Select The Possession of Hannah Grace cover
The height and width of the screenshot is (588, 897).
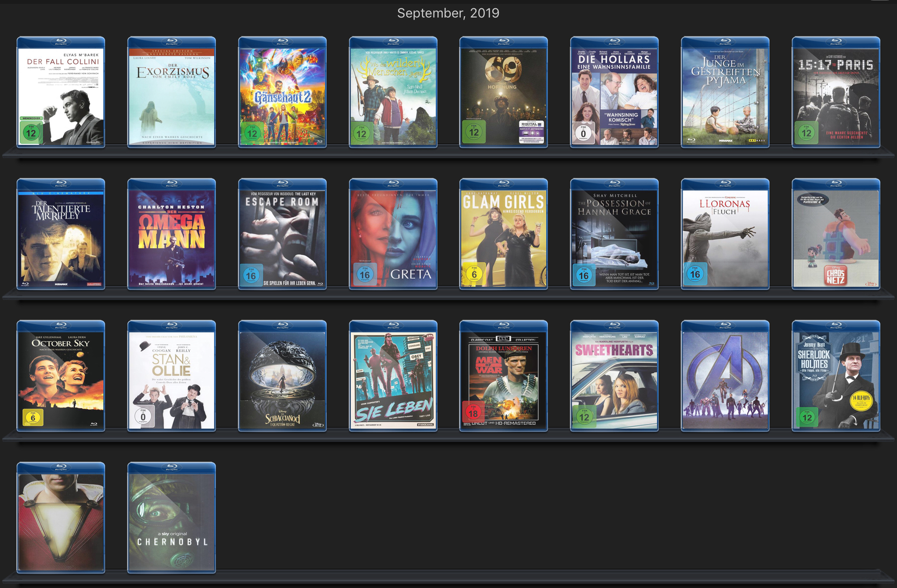[614, 234]
